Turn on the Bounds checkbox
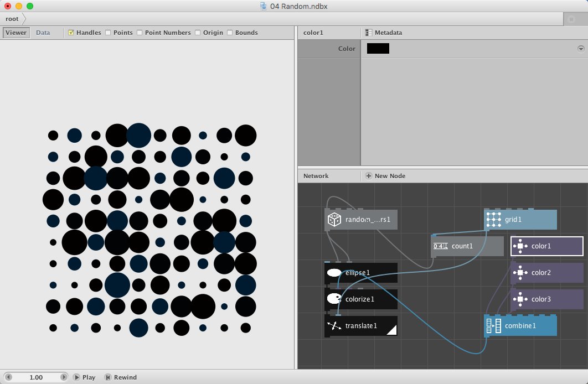 click(x=229, y=33)
